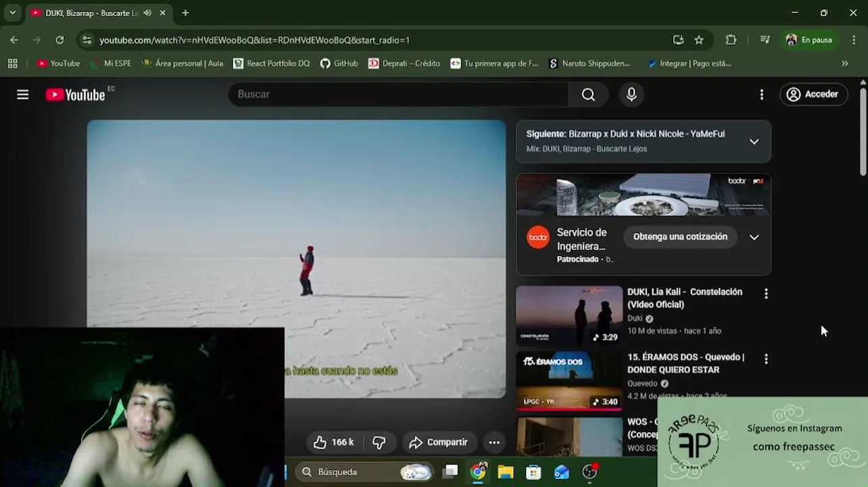This screenshot has height=487, width=868.
Task: Open OBS Studio from taskbar
Action: click(590, 471)
